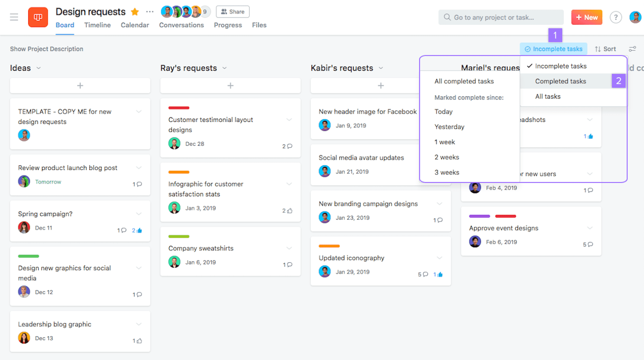Viewport: 644px width, 360px height.
Task: Click the filter/display options icon
Action: pos(632,49)
